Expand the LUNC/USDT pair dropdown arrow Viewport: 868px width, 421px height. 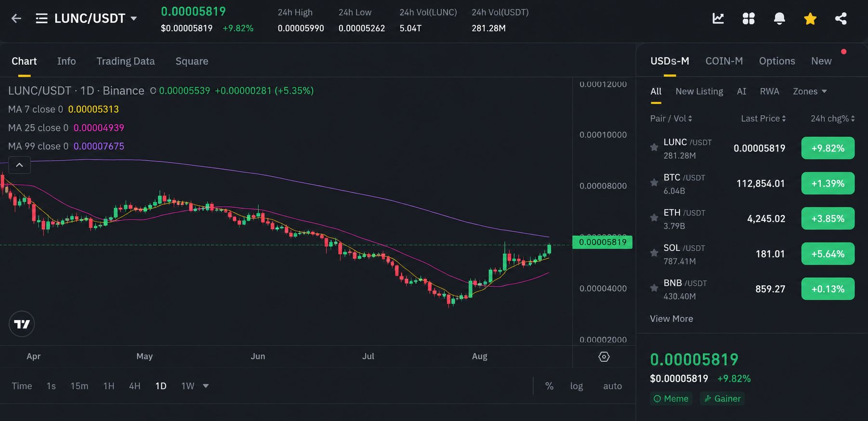134,19
